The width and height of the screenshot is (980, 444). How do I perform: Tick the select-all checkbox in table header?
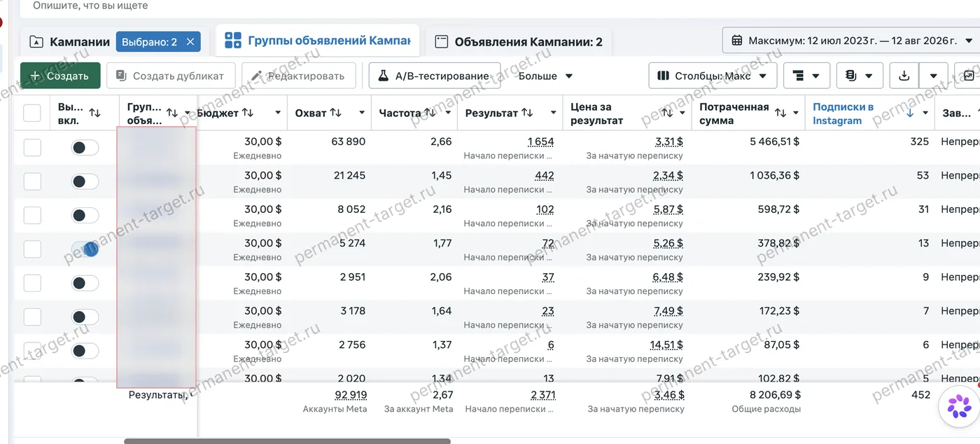[x=32, y=113]
